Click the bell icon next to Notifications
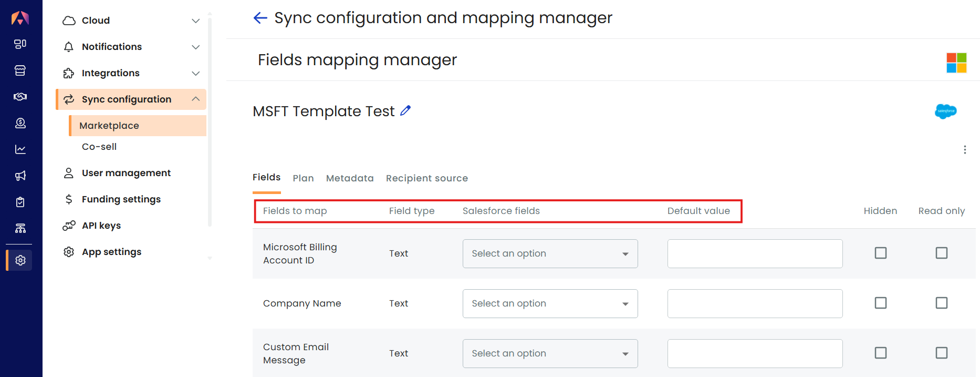The height and width of the screenshot is (377, 980). point(69,47)
